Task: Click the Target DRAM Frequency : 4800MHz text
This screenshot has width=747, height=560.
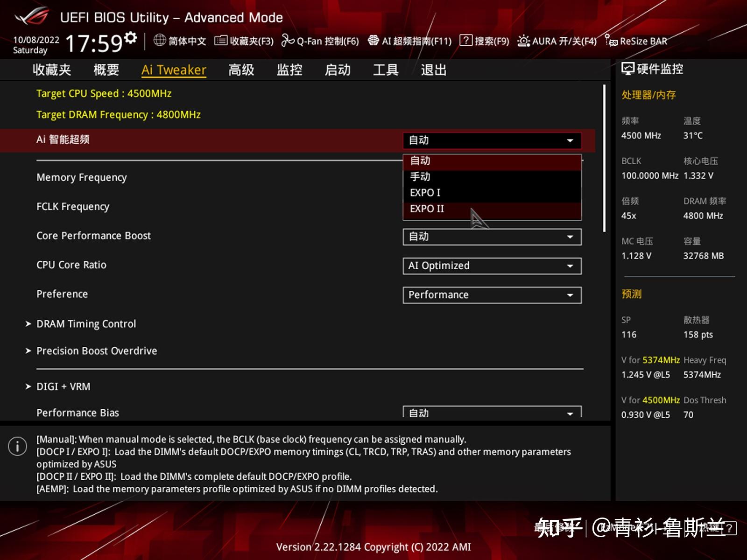Action: (119, 115)
